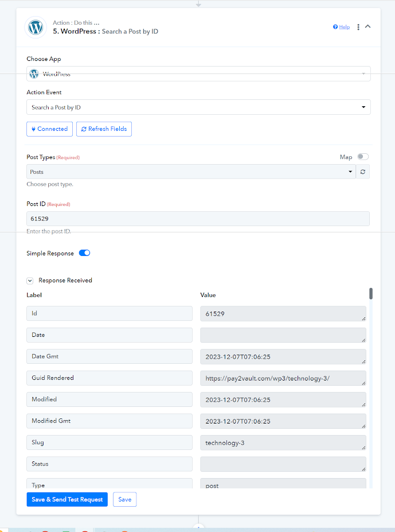This screenshot has width=395, height=532.
Task: Click the Type value post field
Action: pyautogui.click(x=283, y=483)
